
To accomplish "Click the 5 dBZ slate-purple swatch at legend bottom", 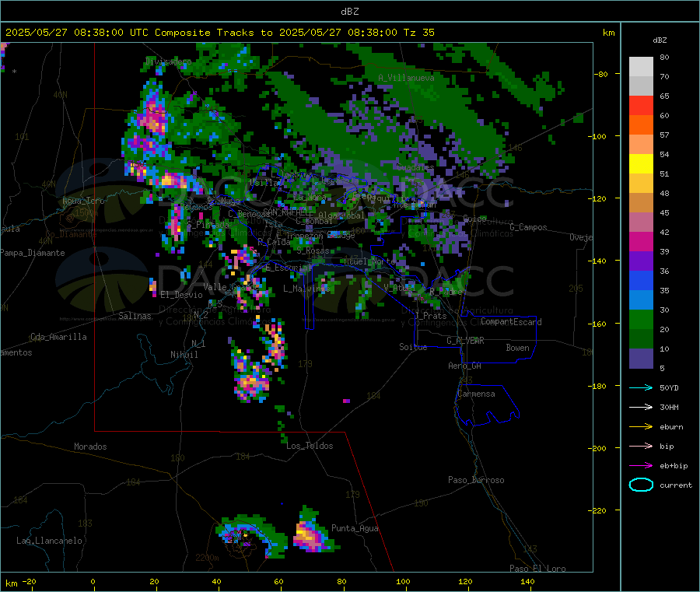I will [641, 358].
